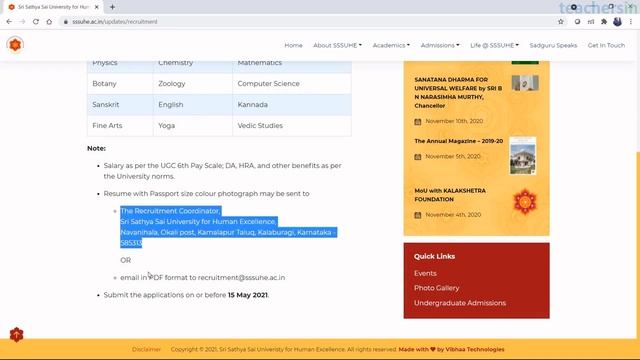Click calendar icon beside November 5th, 2020

pos(418,157)
